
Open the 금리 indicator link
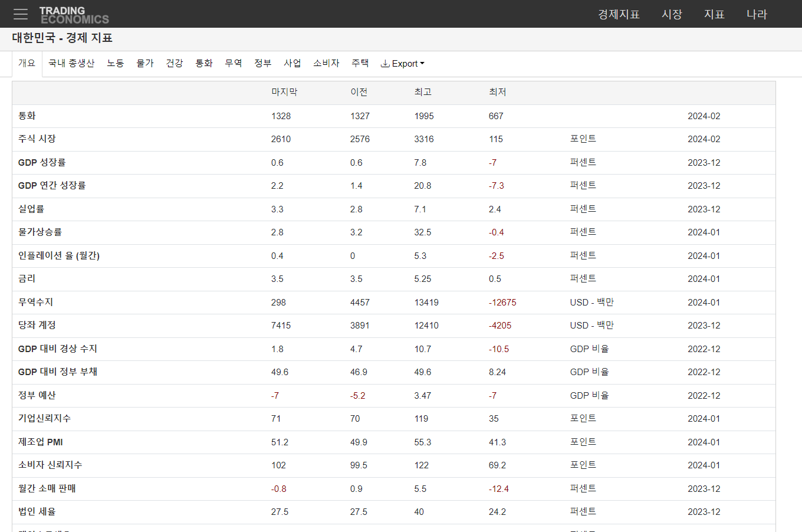click(x=27, y=279)
